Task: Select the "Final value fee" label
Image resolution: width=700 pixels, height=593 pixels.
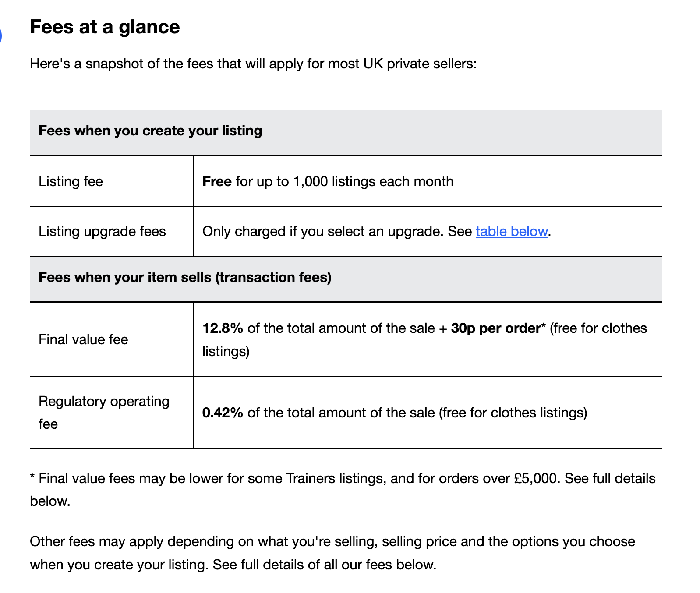Action: pyautogui.click(x=83, y=339)
